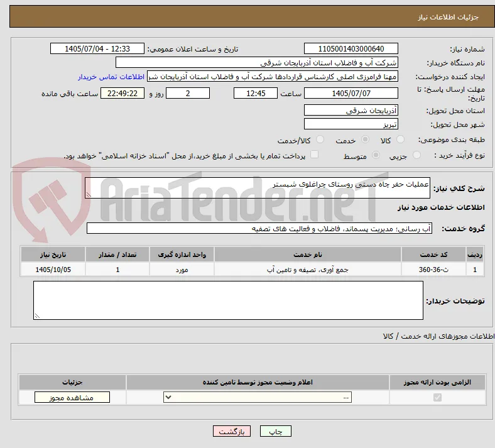Click the ردیف column header
The image size is (495, 448).
click(x=474, y=254)
